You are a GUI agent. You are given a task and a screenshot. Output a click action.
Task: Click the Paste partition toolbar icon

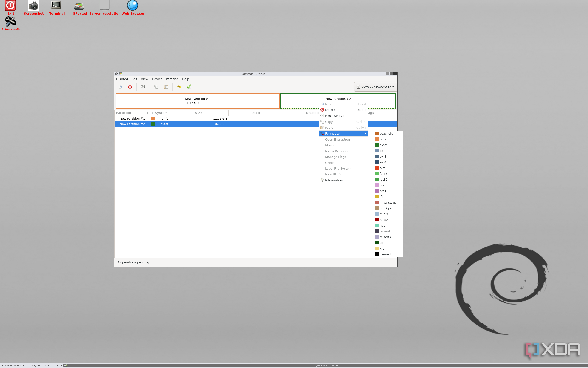(166, 87)
